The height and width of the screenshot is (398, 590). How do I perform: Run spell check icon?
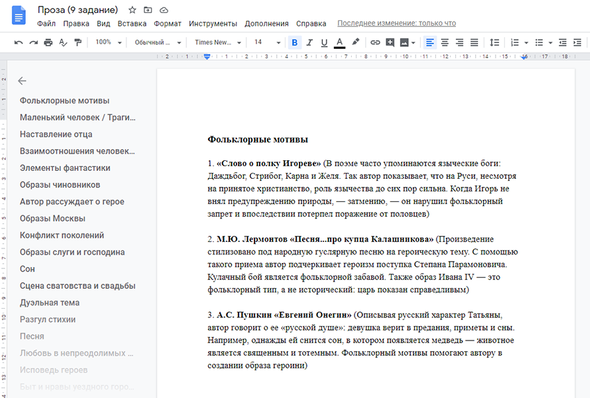pyautogui.click(x=63, y=43)
